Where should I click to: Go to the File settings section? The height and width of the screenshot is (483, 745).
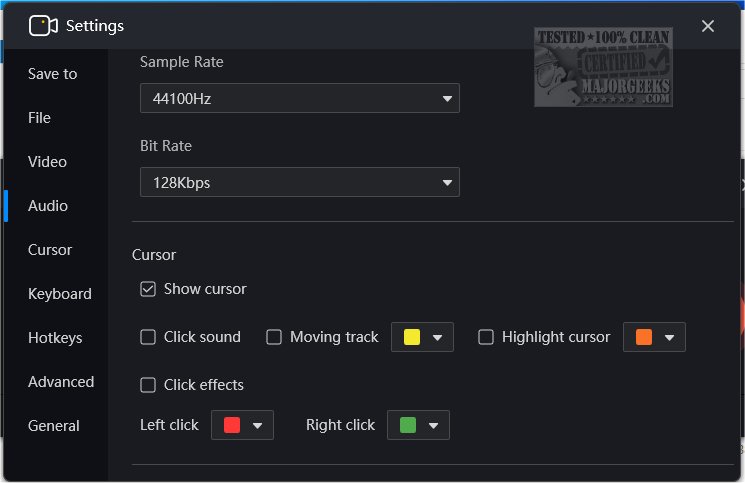coord(39,118)
